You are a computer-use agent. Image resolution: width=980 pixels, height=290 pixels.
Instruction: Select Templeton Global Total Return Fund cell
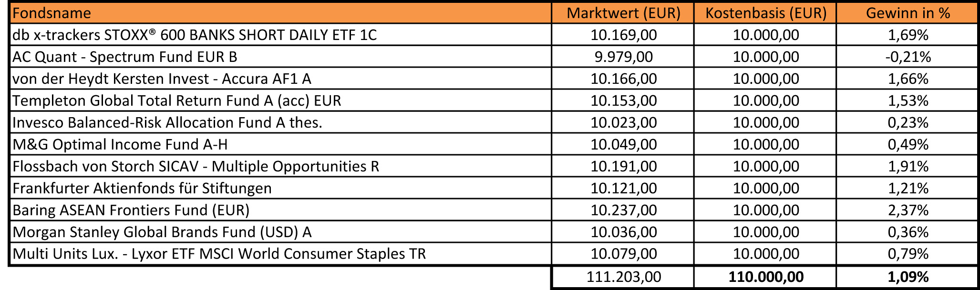point(177,101)
